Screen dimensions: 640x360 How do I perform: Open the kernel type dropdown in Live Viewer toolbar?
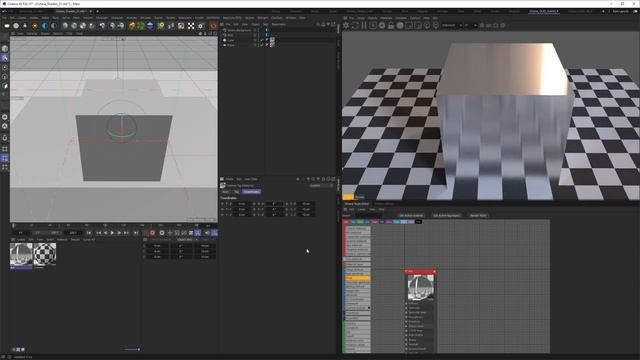451,25
